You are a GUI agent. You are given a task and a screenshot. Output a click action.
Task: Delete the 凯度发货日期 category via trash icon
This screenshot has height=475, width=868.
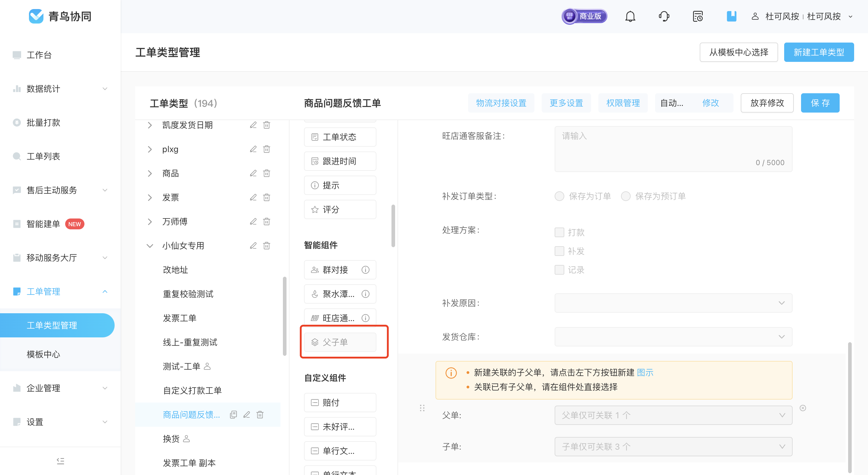pyautogui.click(x=267, y=125)
